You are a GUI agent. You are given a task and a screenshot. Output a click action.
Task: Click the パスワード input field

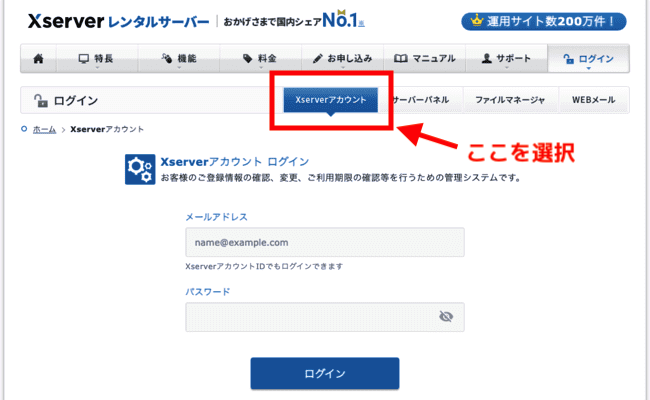pyautogui.click(x=310, y=317)
